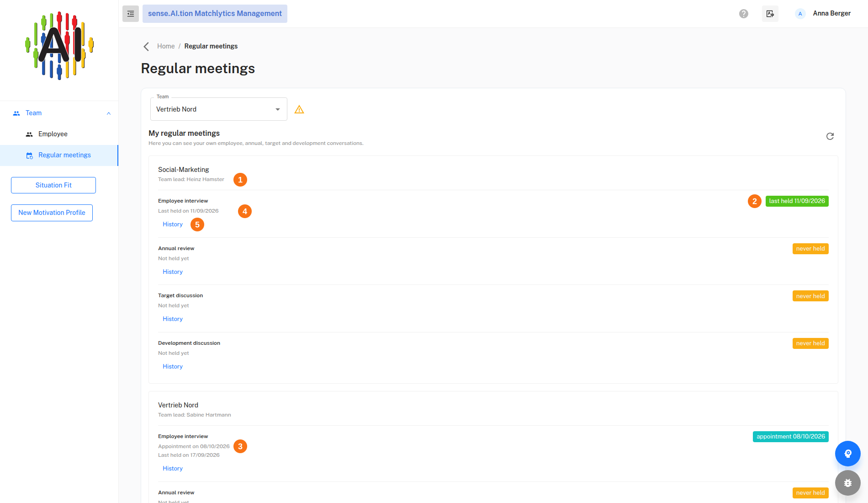This screenshot has width=868, height=503.
Task: Select Regular meetings in the sidebar
Action: pyautogui.click(x=59, y=155)
